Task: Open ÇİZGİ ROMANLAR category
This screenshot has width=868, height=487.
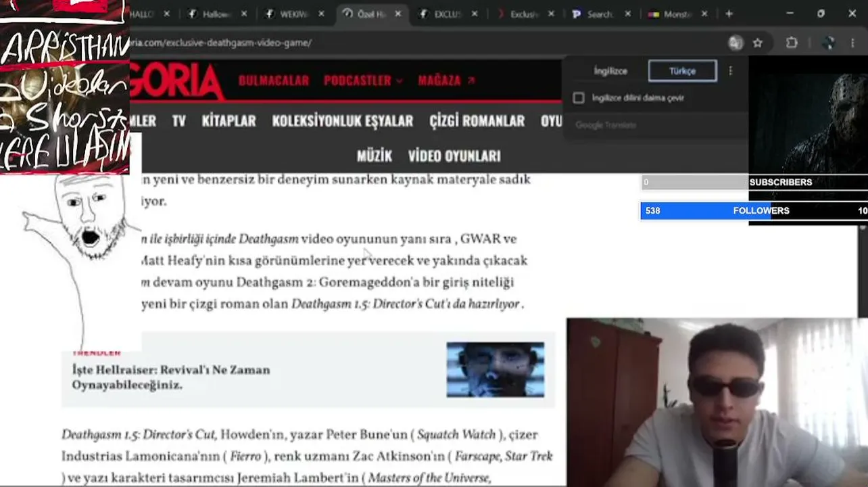Action: pyautogui.click(x=477, y=121)
